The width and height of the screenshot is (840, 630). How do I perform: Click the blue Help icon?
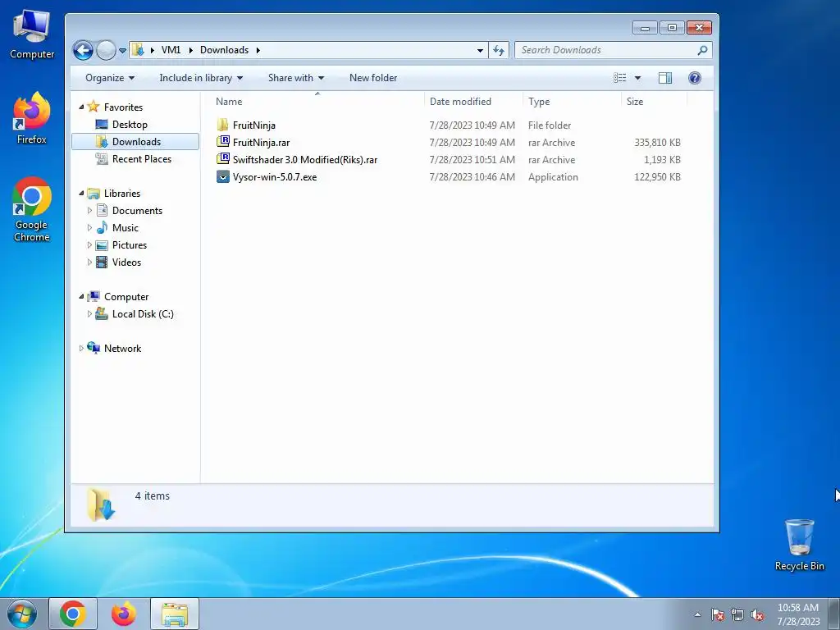[x=695, y=78]
